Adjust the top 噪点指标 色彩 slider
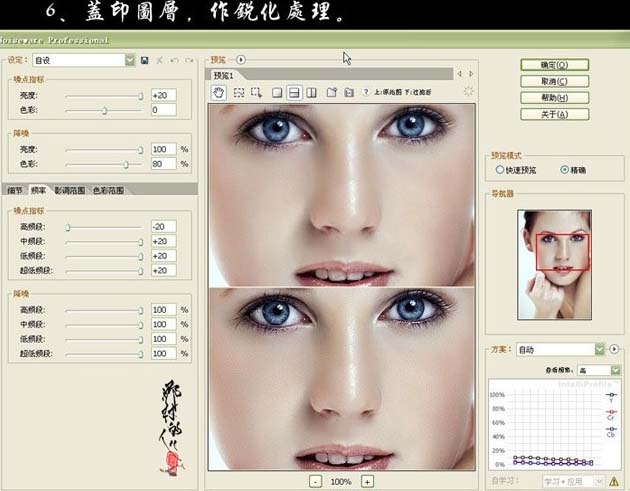 pos(104,110)
